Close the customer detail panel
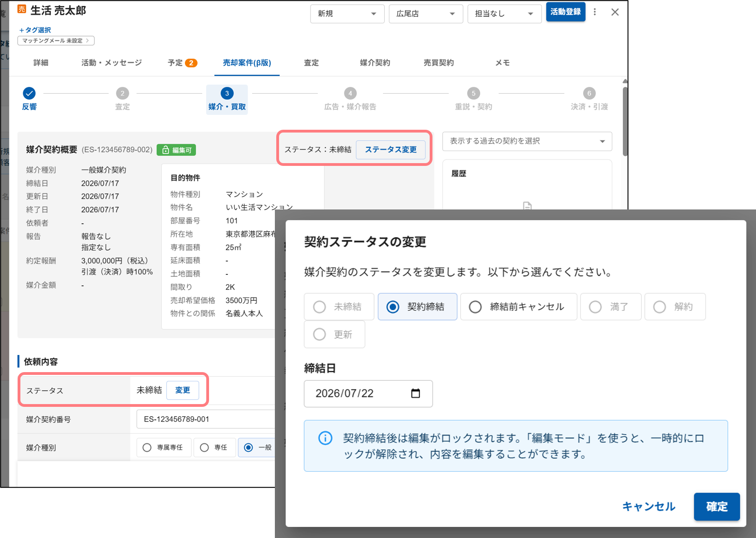The image size is (756, 538). click(x=615, y=12)
